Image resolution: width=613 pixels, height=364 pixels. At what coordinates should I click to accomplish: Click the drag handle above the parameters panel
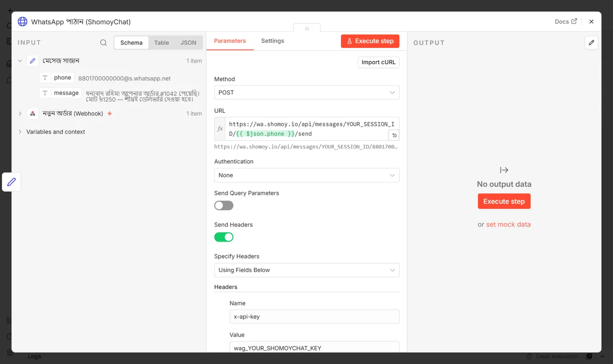click(x=307, y=28)
